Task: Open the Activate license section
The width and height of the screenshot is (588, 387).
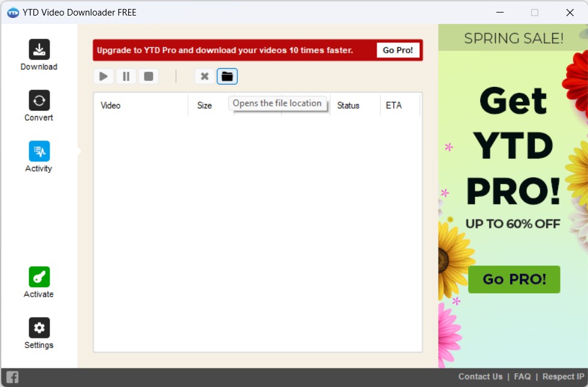Action: point(39,282)
